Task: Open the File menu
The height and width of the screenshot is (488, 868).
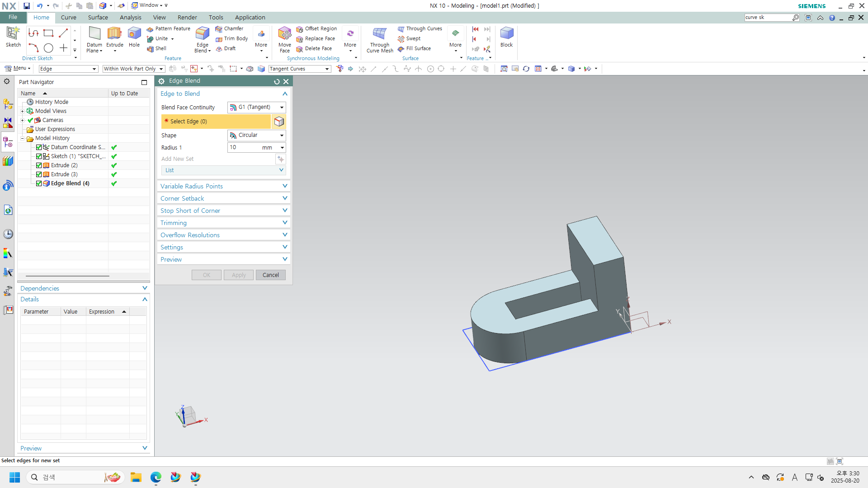Action: (x=13, y=17)
